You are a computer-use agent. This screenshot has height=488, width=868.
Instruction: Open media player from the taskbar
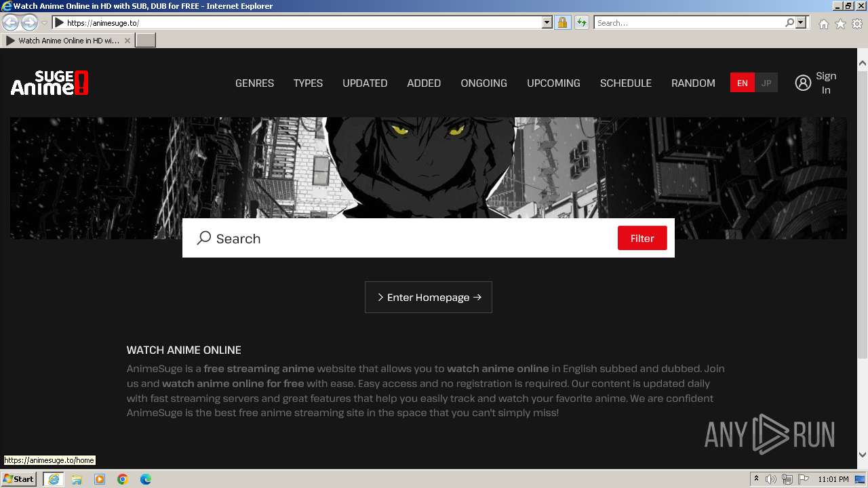(x=100, y=479)
